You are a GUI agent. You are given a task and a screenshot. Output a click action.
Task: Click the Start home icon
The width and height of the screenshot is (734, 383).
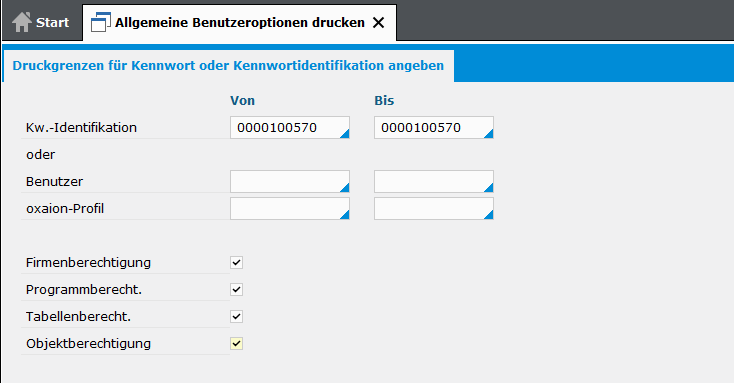(22, 22)
